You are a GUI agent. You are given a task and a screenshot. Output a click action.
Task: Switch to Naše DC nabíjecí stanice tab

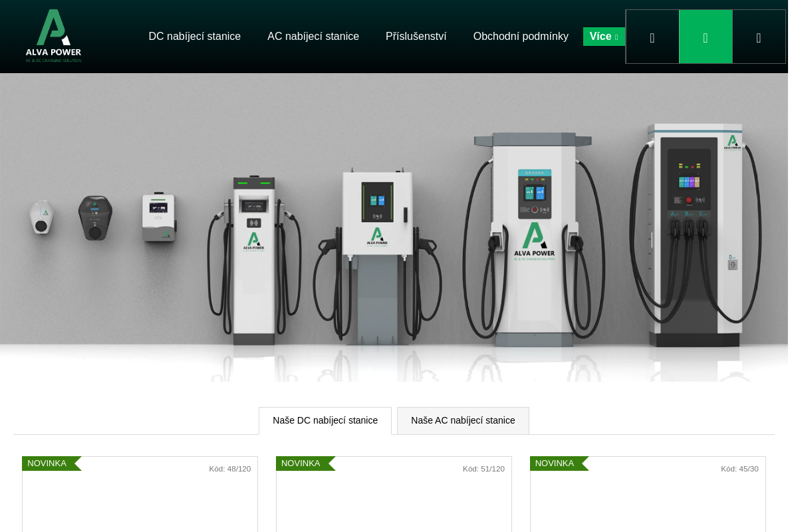click(325, 420)
